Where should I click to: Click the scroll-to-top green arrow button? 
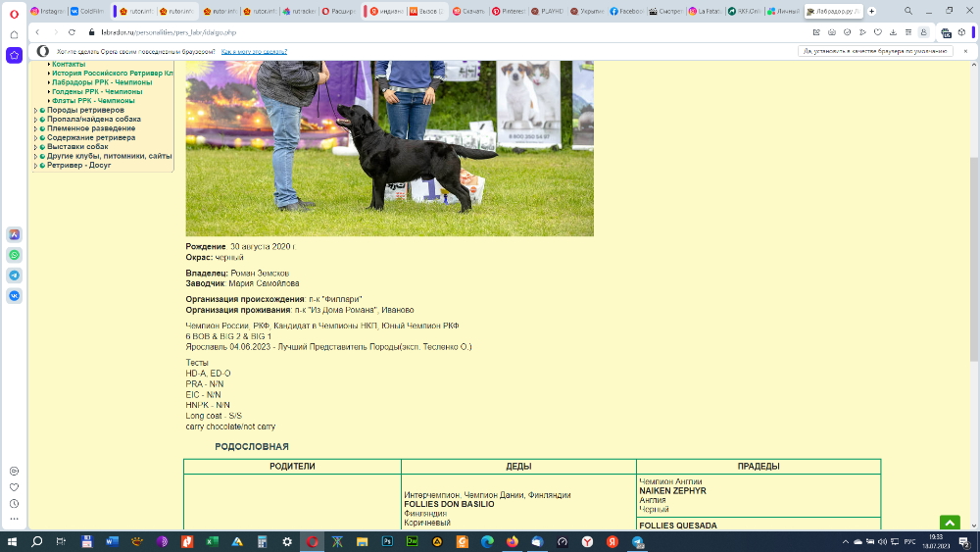(950, 524)
